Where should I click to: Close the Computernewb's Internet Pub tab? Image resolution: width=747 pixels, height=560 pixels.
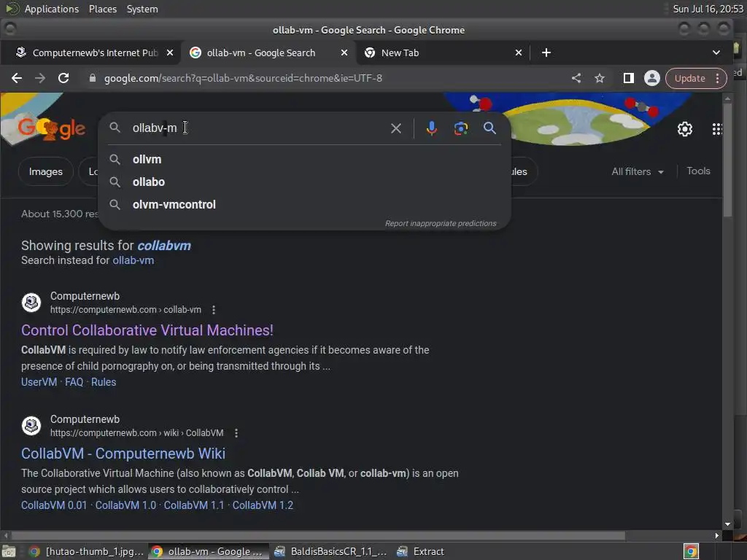[169, 52]
